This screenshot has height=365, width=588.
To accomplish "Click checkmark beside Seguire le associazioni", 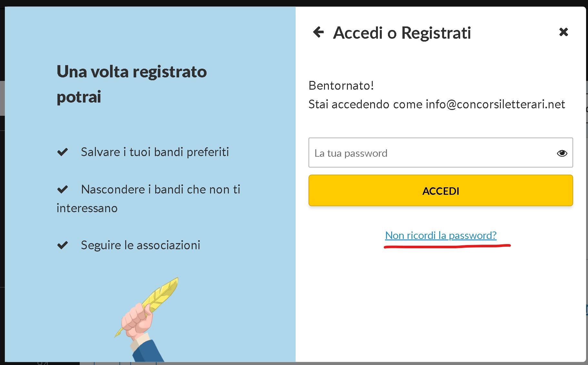I will pyautogui.click(x=63, y=245).
